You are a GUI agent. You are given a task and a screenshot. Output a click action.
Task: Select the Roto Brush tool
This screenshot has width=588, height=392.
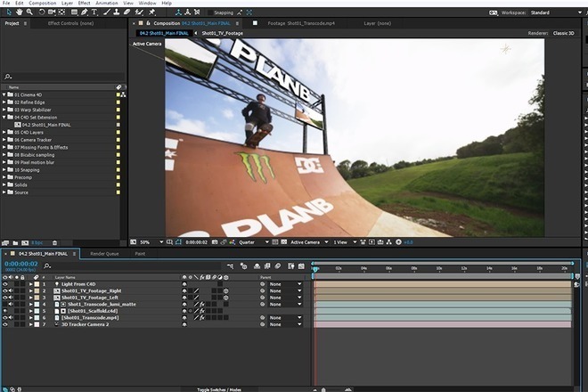[x=140, y=12]
